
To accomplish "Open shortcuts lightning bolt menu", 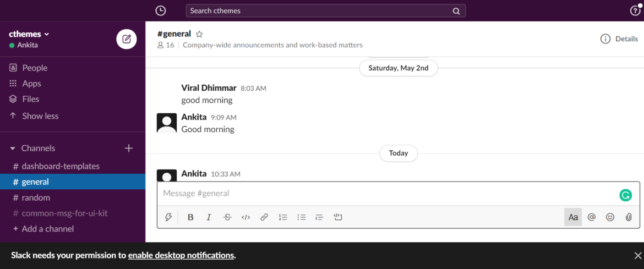I will pos(168,217).
